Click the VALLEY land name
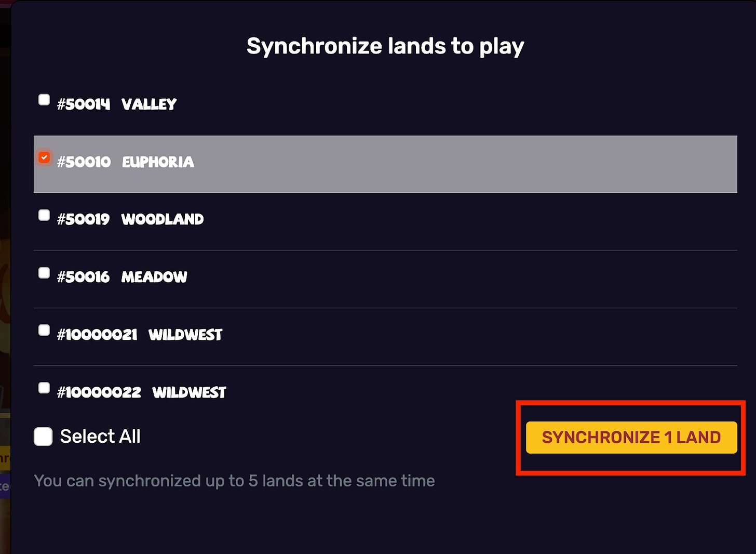Image resolution: width=756 pixels, height=554 pixels. (149, 104)
